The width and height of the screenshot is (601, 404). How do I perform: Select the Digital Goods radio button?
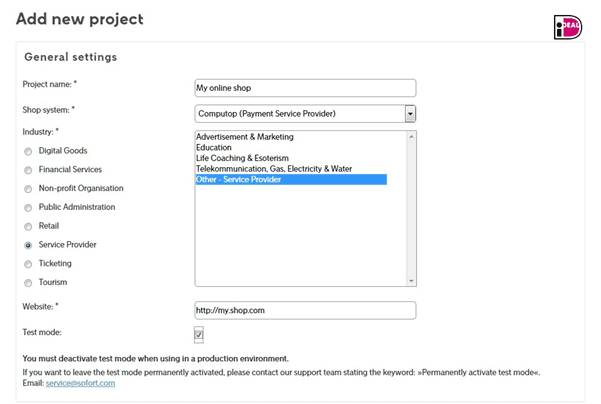[28, 151]
